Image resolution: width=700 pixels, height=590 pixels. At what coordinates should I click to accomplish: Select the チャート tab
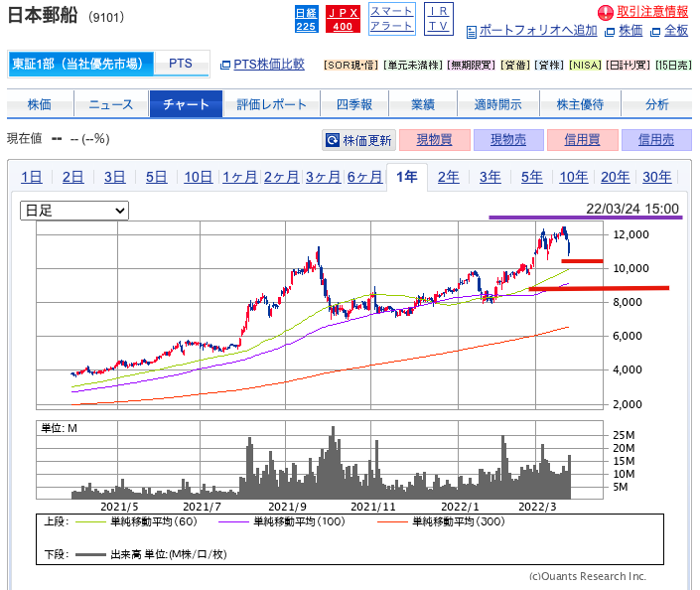(186, 104)
